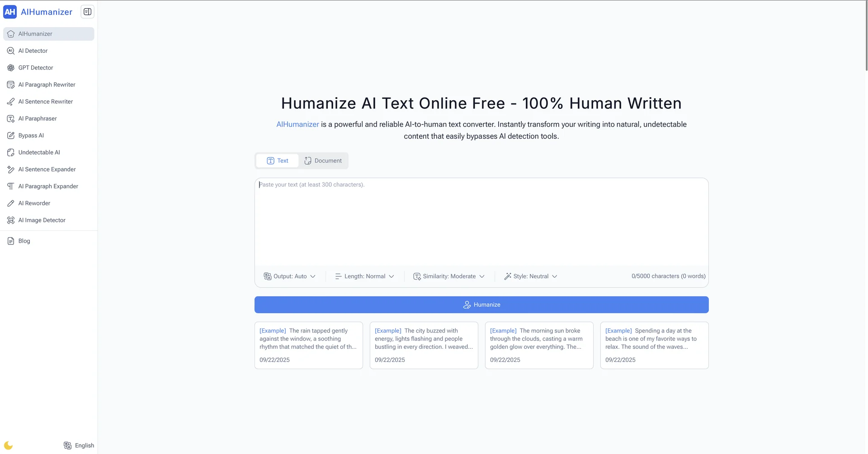Select the day at the beach example
The width and height of the screenshot is (868, 454).
point(655,345)
